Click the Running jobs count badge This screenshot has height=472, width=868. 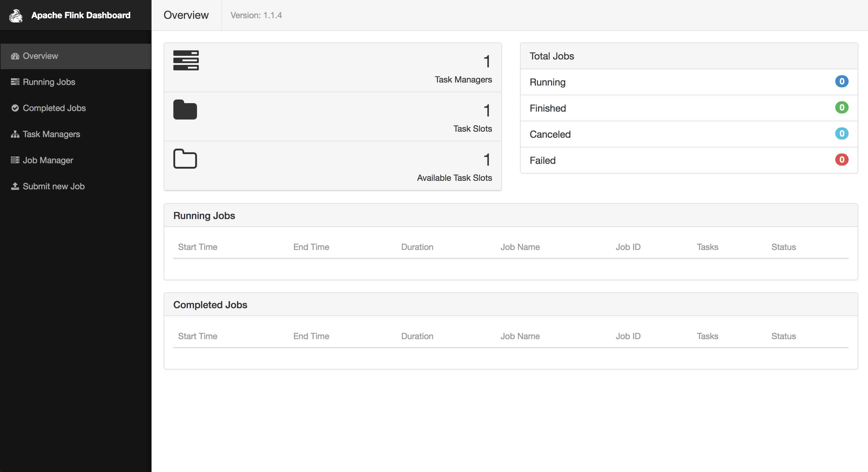842,81
